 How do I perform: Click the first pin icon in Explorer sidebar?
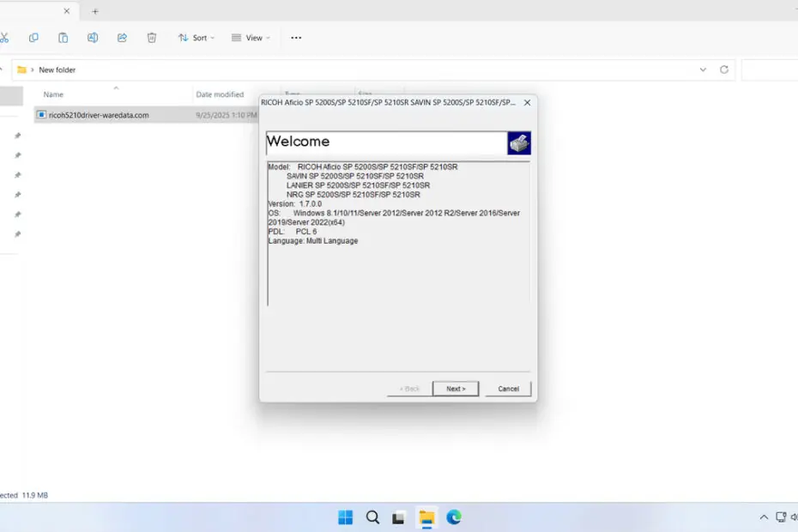[18, 136]
